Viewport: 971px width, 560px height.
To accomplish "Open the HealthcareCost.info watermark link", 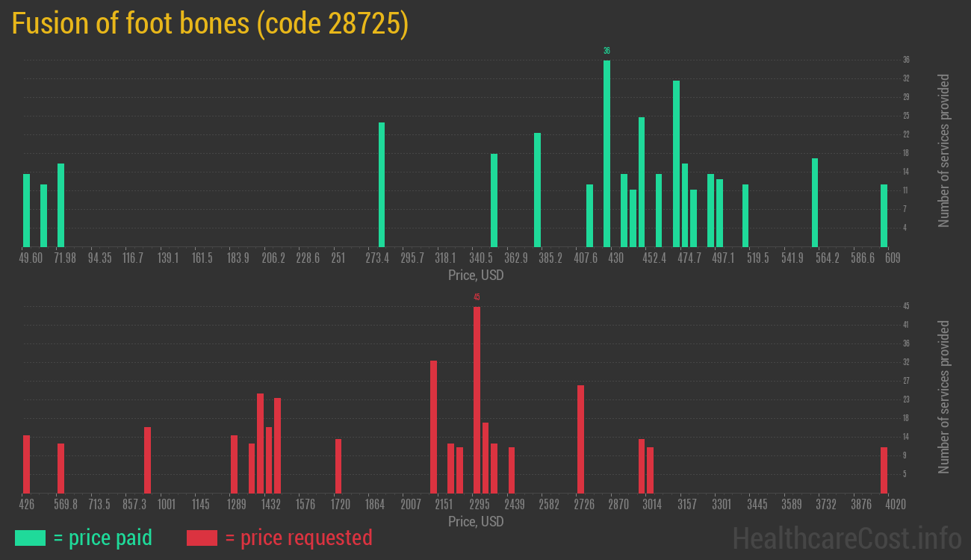I will tap(846, 538).
